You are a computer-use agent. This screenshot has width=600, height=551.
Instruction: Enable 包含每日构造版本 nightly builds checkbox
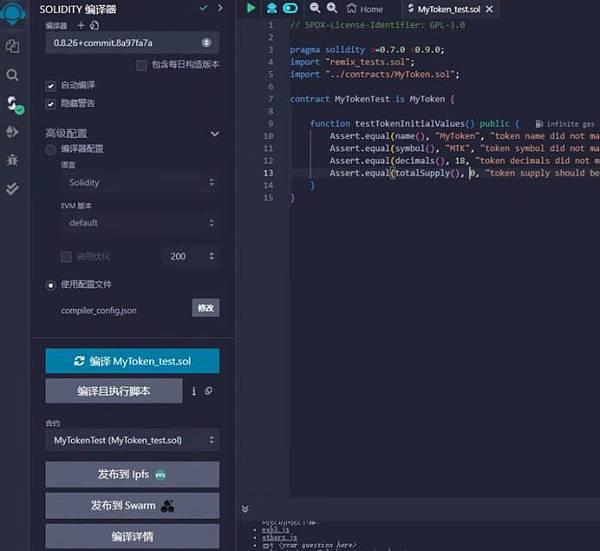(141, 65)
